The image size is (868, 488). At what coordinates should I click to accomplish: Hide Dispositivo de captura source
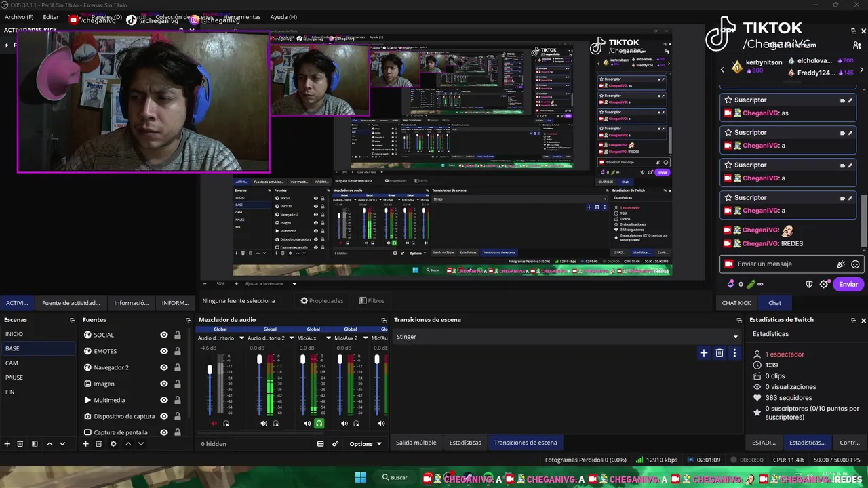click(x=164, y=416)
